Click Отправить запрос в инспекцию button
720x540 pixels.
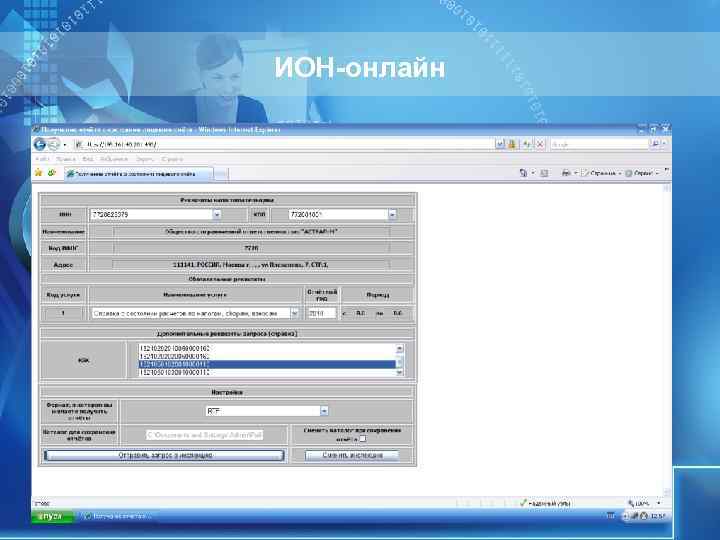coord(164,455)
